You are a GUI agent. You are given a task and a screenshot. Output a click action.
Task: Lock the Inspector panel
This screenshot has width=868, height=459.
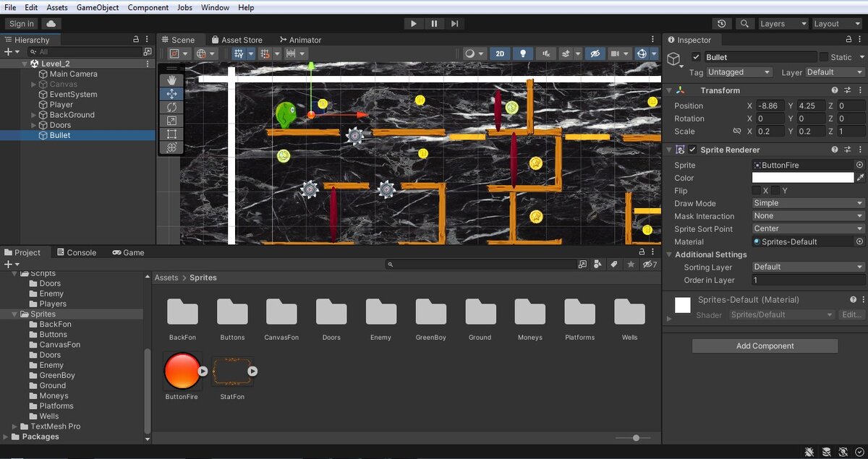pyautogui.click(x=847, y=40)
